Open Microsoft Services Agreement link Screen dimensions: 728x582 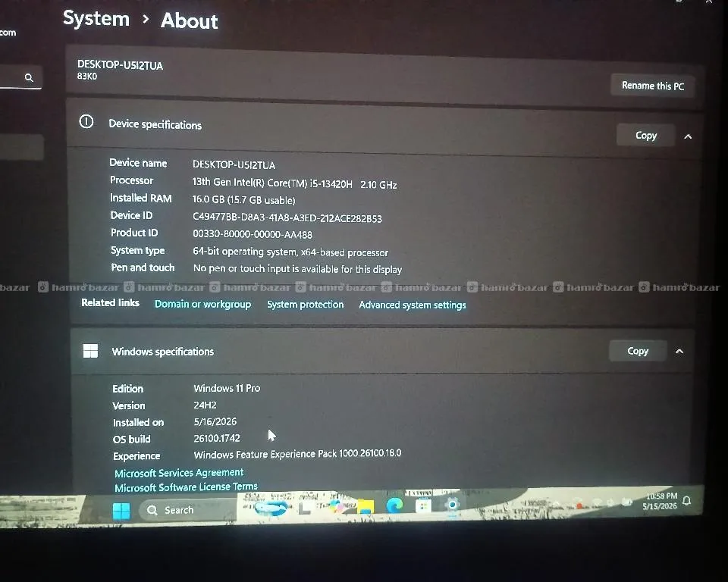(179, 472)
